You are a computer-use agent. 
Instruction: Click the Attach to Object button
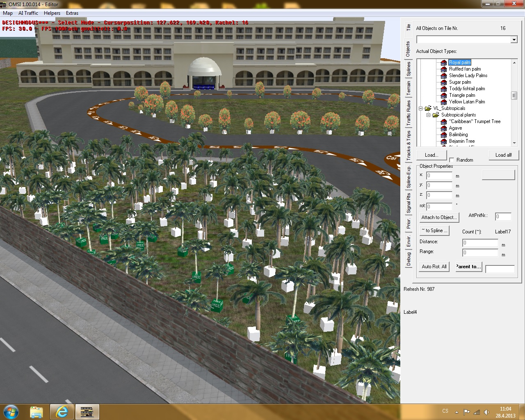pyautogui.click(x=438, y=217)
